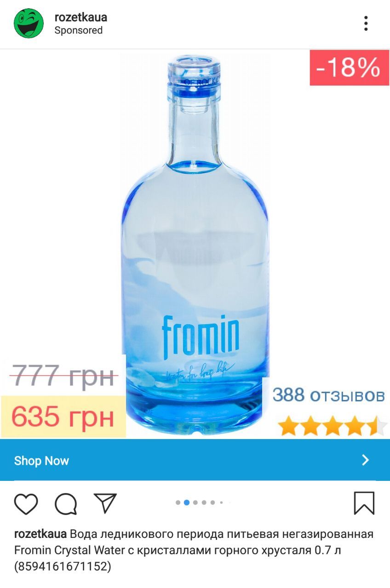390x588 pixels.
Task: Share post with paper plane icon
Action: tap(105, 503)
